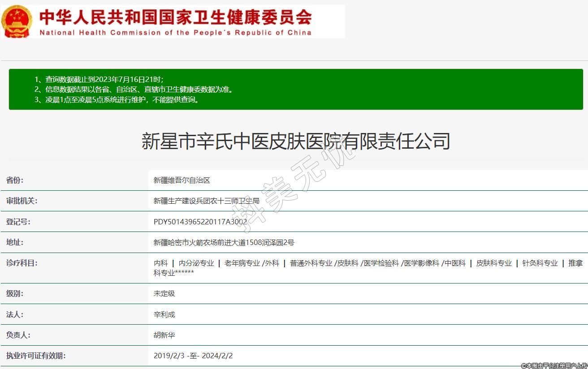Click the National Health Commission header banner

tap(176, 21)
